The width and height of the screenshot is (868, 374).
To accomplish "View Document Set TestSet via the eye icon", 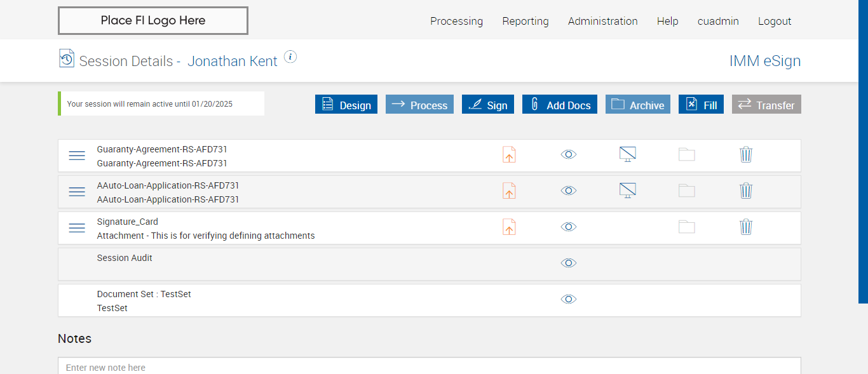I will tap(569, 299).
